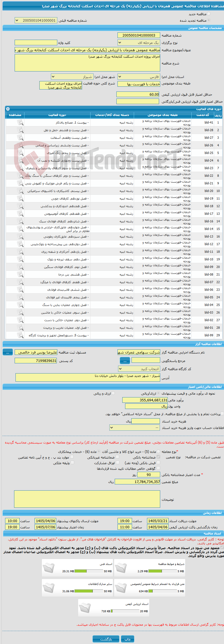Open the view icon for row bld-28
The height and width of the screenshot is (644, 224).
coord(20,130)
